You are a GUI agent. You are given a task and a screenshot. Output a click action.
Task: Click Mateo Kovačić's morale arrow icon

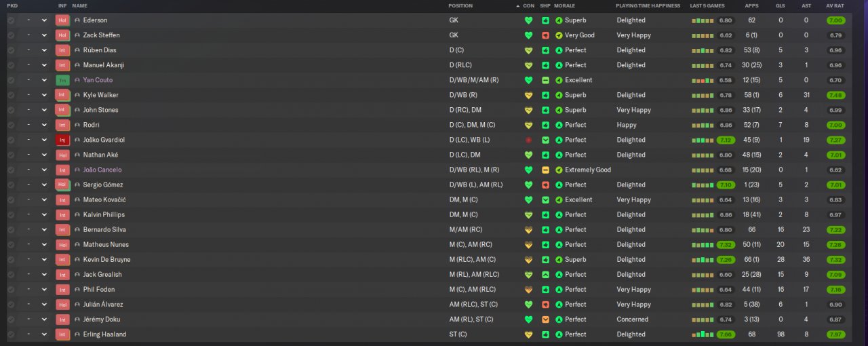559,199
